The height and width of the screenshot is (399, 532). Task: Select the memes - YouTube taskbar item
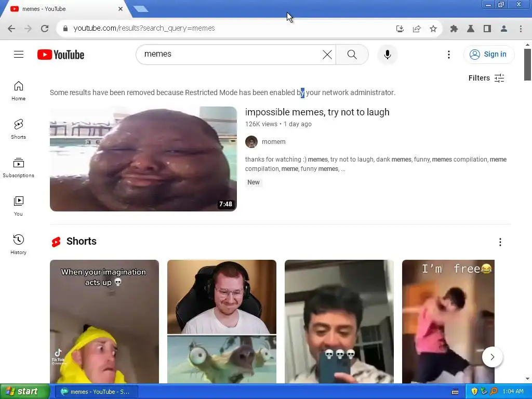[96, 392]
